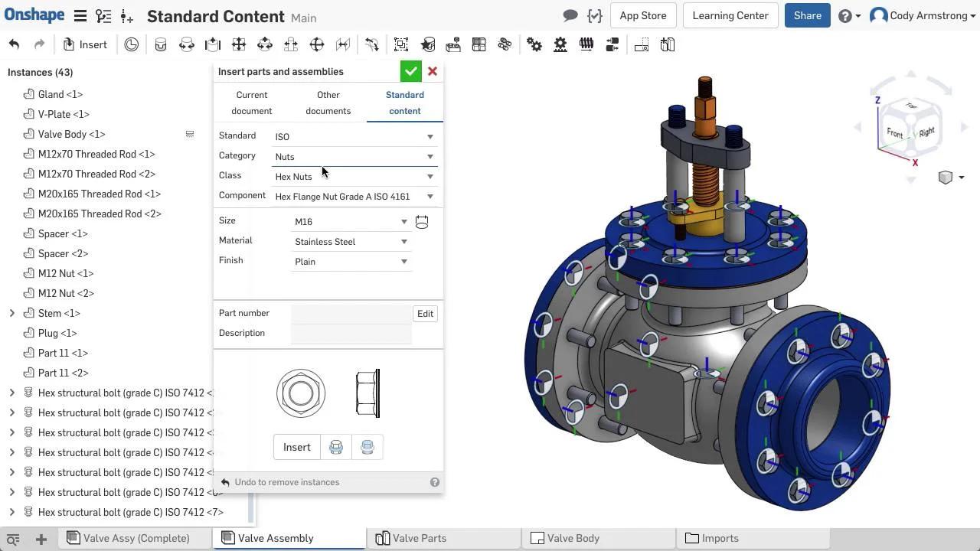Click the Undo arrow in toolbar

pyautogui.click(x=14, y=45)
